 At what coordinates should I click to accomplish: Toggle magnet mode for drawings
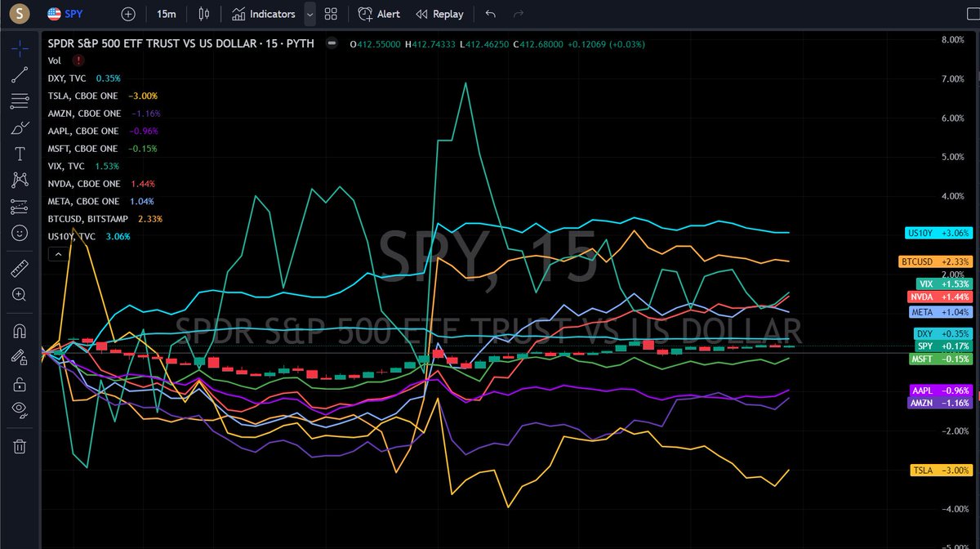point(20,331)
